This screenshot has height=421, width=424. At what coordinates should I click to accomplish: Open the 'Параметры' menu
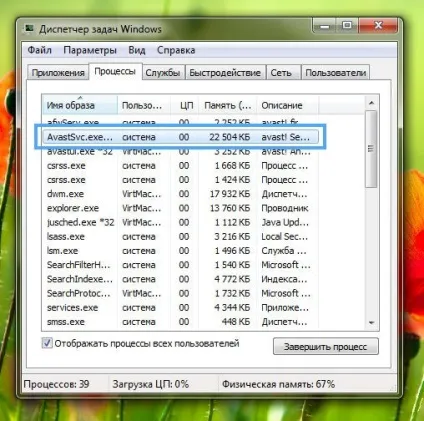pyautogui.click(x=90, y=50)
